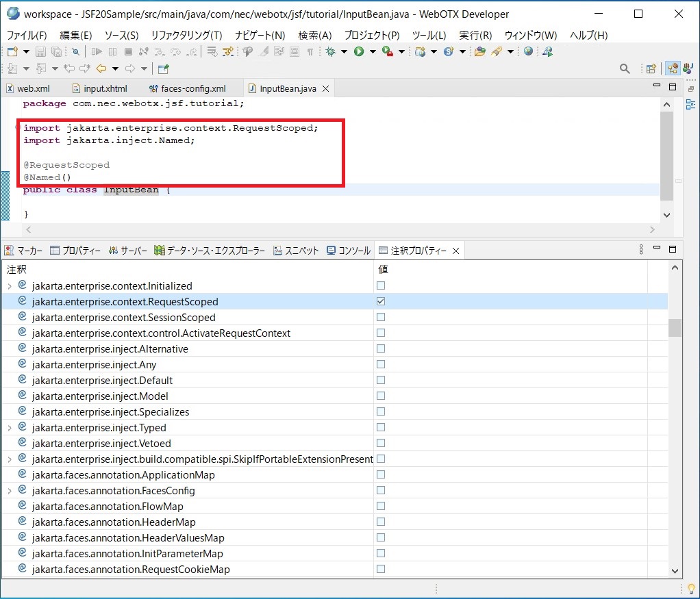
Task: Expand the jakarta.enterprise.inject.Typed annotation node
Action: click(10, 428)
